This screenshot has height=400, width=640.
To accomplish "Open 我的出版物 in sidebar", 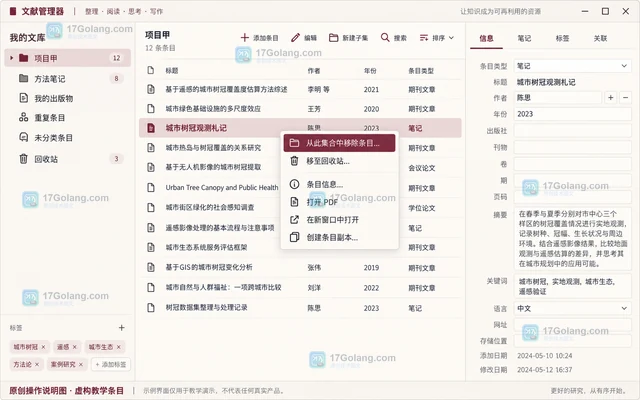I will click(x=67, y=98).
